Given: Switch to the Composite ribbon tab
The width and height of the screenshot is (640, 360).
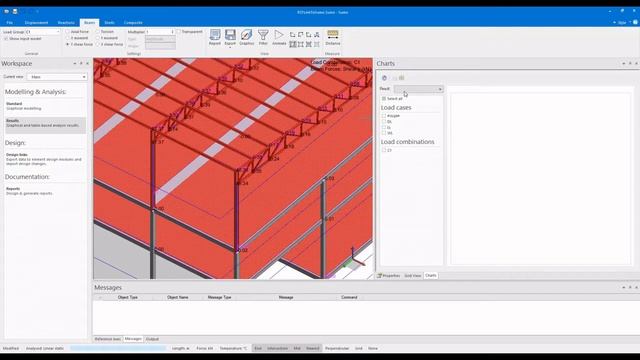Looking at the screenshot, I should 133,23.
